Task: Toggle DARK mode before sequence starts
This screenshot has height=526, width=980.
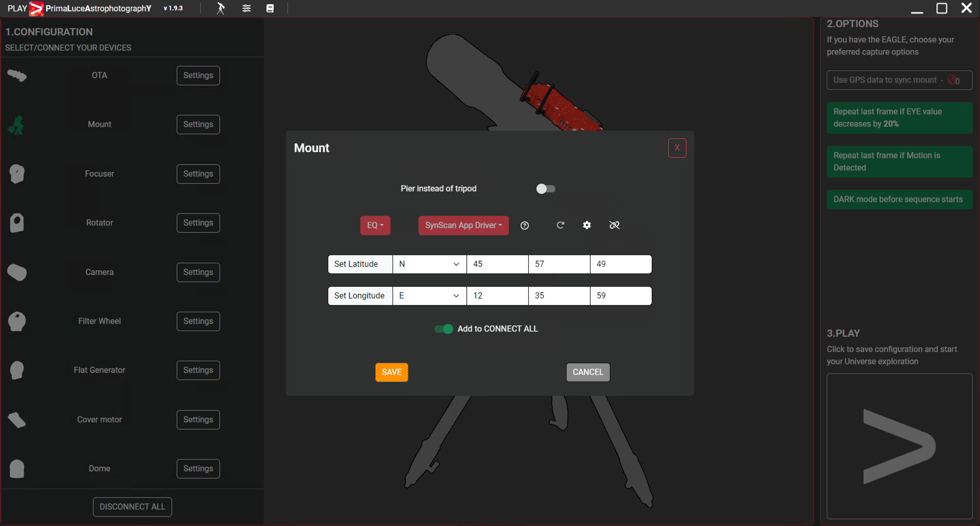Action: click(899, 199)
